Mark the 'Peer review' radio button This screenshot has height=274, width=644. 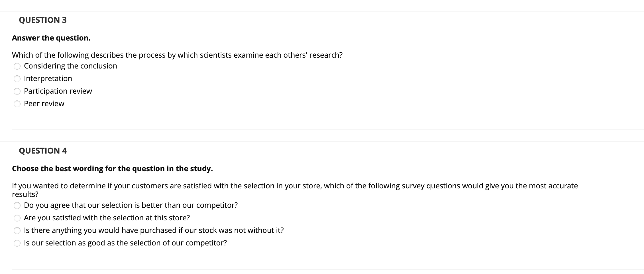tap(17, 104)
